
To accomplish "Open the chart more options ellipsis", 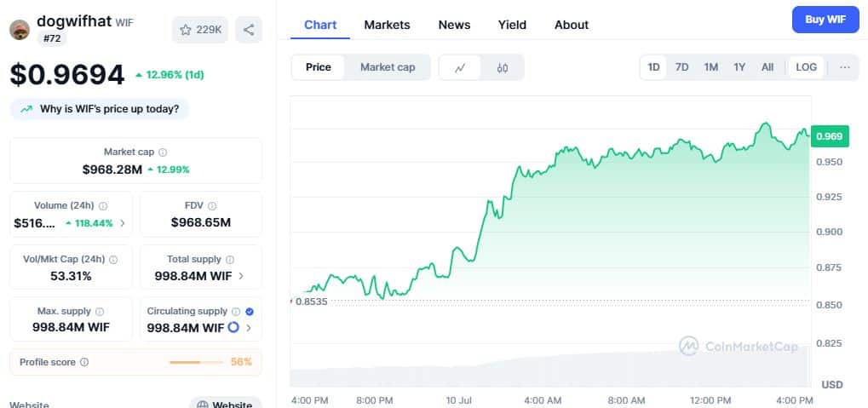I will [845, 67].
